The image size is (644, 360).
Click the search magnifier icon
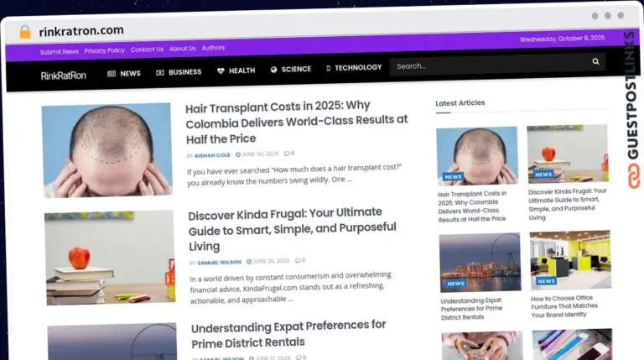click(595, 61)
